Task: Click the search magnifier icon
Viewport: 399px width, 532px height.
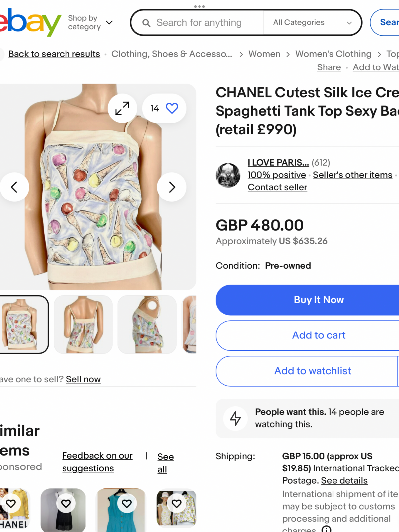Action: click(146, 23)
